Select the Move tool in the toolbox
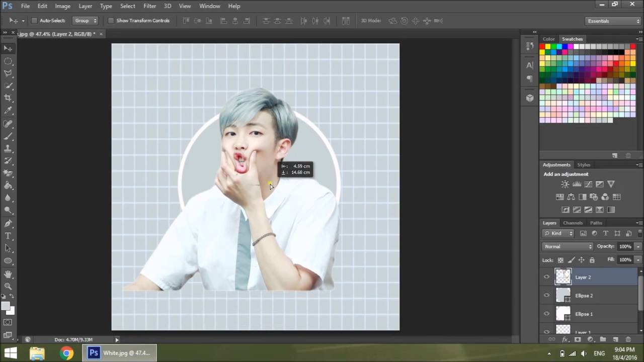Viewport: 644px width, 362px height. coord(8,48)
